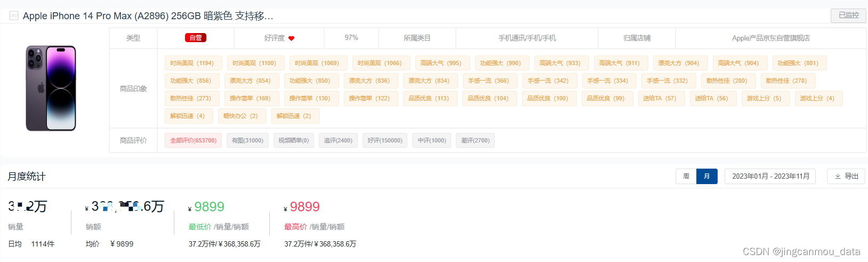The width and height of the screenshot is (868, 262).
Task: Select the 全部评价(653700) filter
Action: pos(193,140)
